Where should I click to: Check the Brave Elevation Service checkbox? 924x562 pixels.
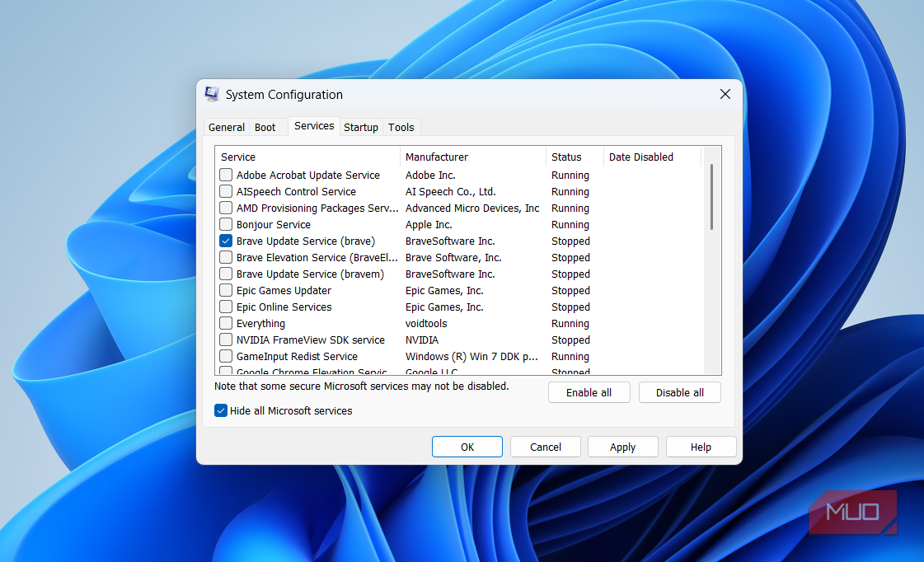point(226,257)
